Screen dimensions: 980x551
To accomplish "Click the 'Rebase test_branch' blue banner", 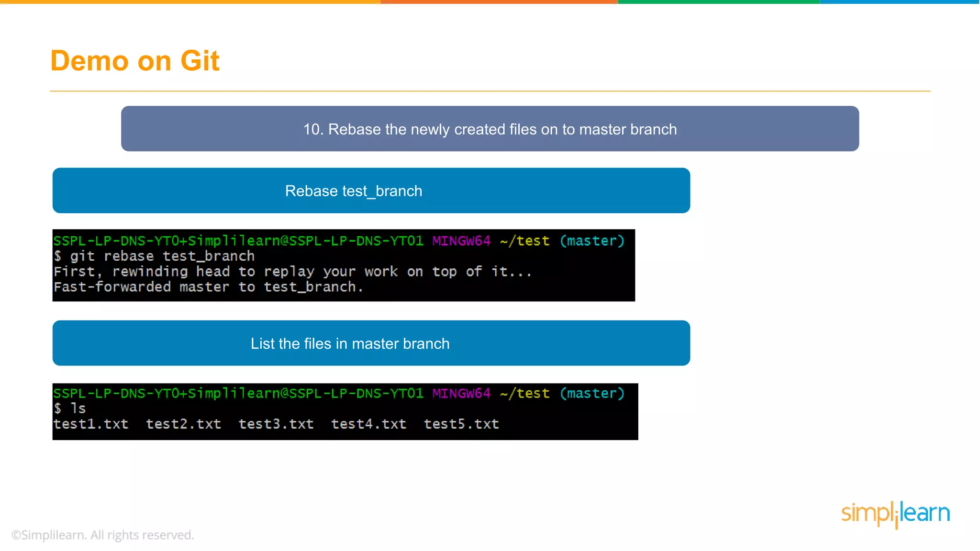I will (x=371, y=190).
